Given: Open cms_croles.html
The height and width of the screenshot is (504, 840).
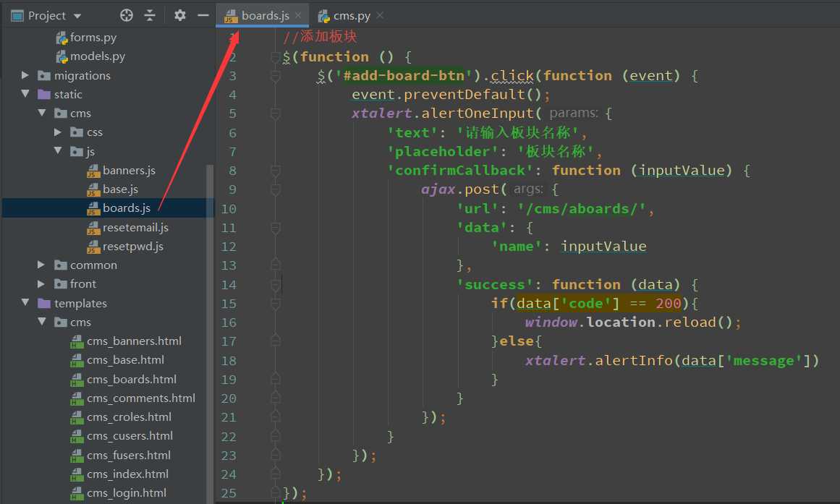Looking at the screenshot, I should pos(129,417).
